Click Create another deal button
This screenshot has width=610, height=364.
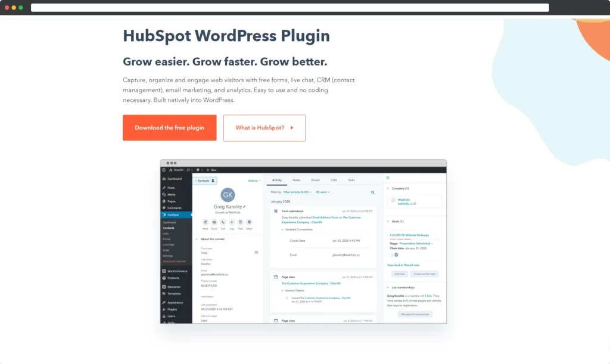pos(424,274)
